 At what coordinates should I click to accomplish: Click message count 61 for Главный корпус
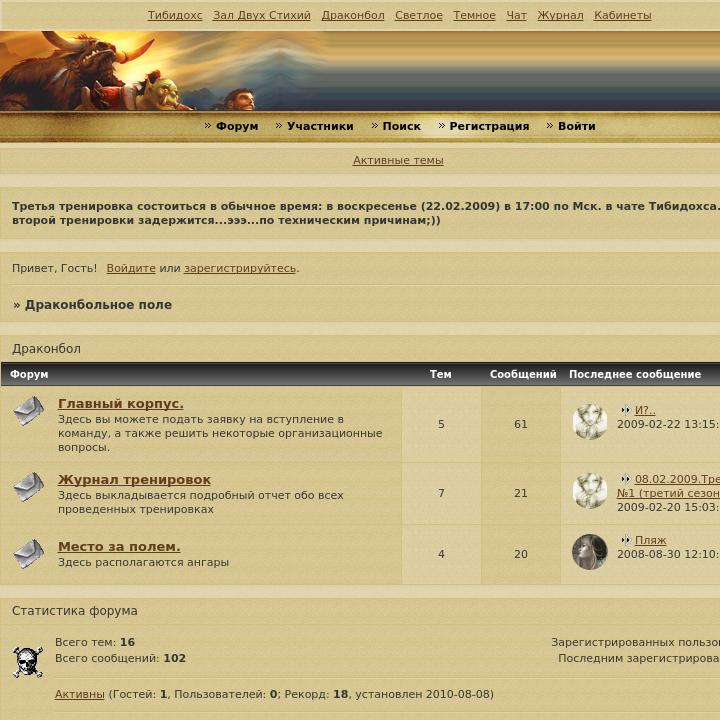tap(521, 424)
